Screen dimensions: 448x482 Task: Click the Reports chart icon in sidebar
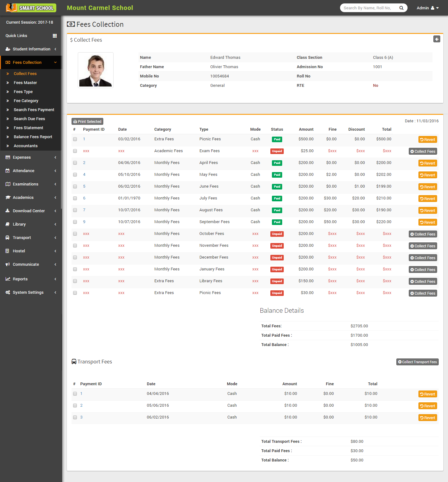coord(7,279)
